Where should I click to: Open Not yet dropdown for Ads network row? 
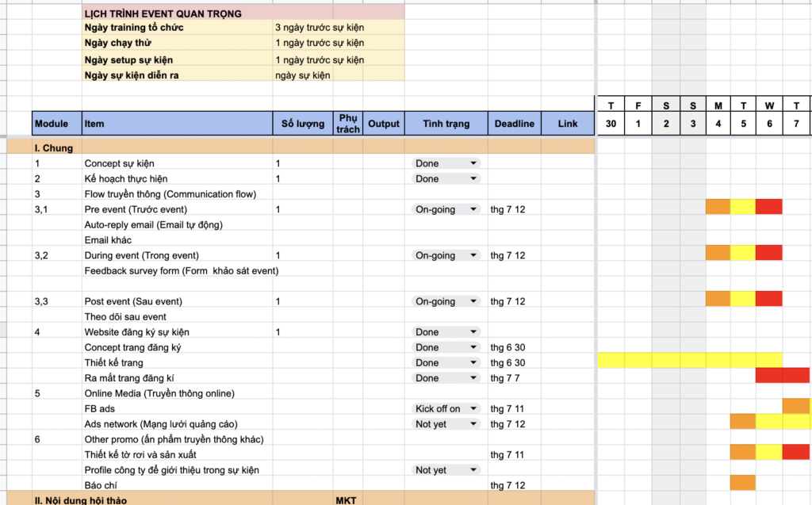point(473,424)
